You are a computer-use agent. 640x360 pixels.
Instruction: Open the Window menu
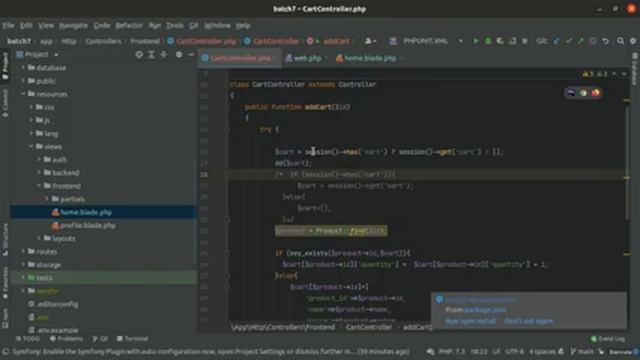[217, 25]
